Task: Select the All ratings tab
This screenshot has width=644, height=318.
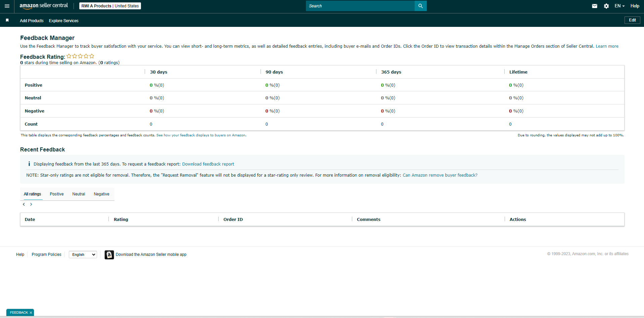Action: coord(33,194)
